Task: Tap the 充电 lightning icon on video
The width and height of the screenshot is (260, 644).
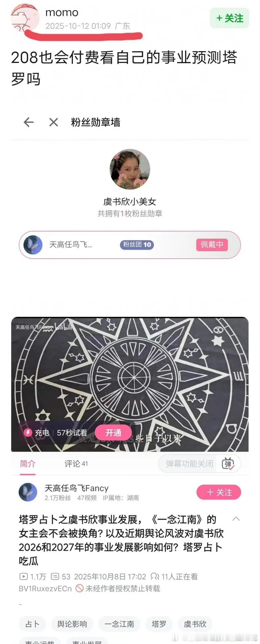Action: [28, 433]
